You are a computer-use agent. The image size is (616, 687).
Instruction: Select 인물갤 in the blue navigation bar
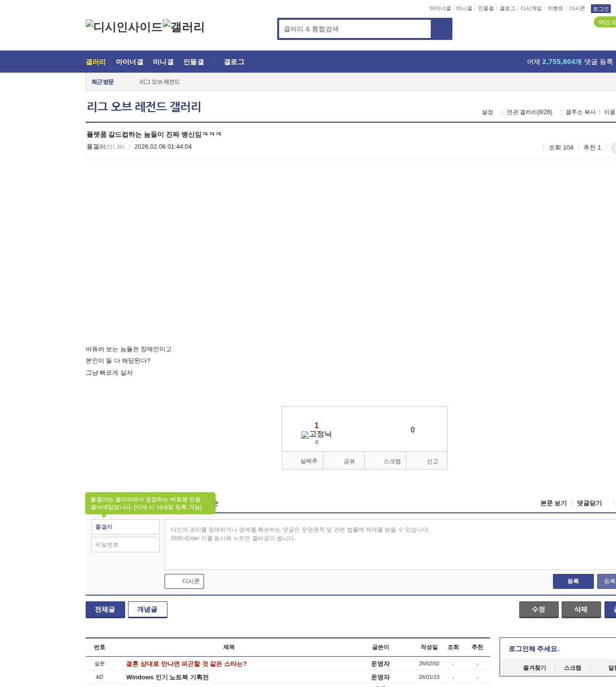(193, 62)
